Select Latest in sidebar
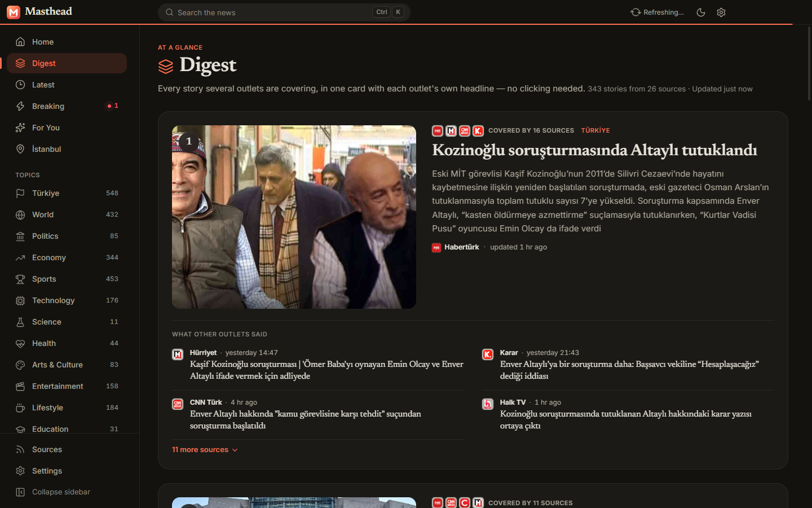The height and width of the screenshot is (508, 812). coord(67,85)
